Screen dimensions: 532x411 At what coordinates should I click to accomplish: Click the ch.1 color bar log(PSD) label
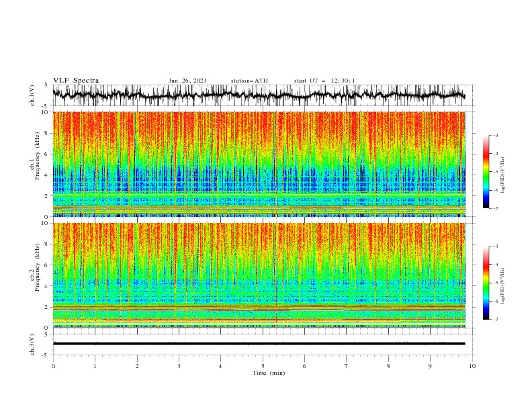(502, 175)
